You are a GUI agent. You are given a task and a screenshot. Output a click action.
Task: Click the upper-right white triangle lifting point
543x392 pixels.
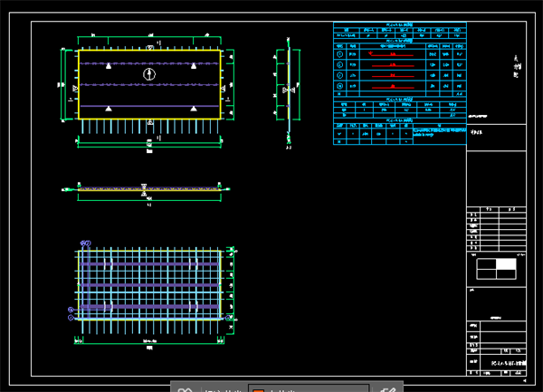194,66
